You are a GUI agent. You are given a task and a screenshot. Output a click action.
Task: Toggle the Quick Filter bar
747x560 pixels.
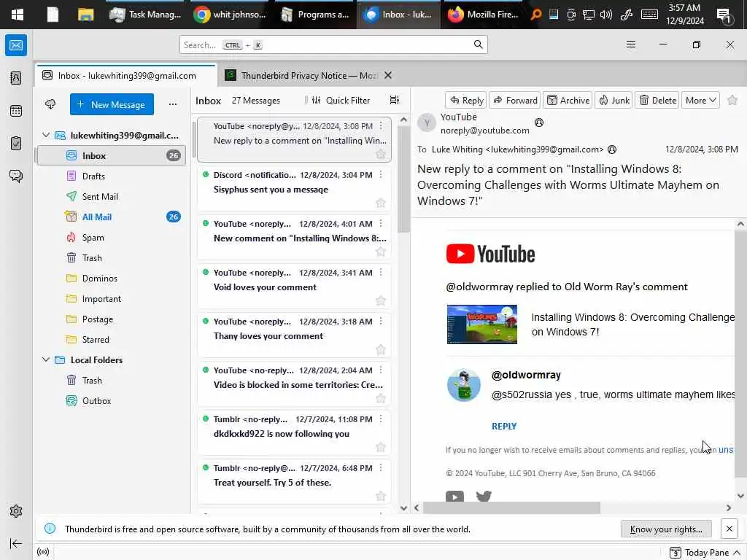[x=341, y=100]
